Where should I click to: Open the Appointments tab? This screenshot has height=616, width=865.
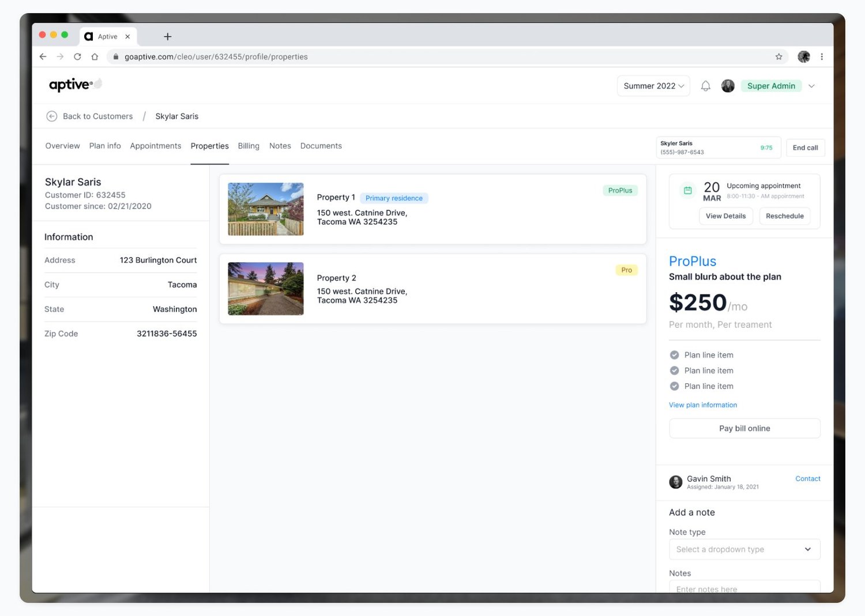click(x=156, y=146)
